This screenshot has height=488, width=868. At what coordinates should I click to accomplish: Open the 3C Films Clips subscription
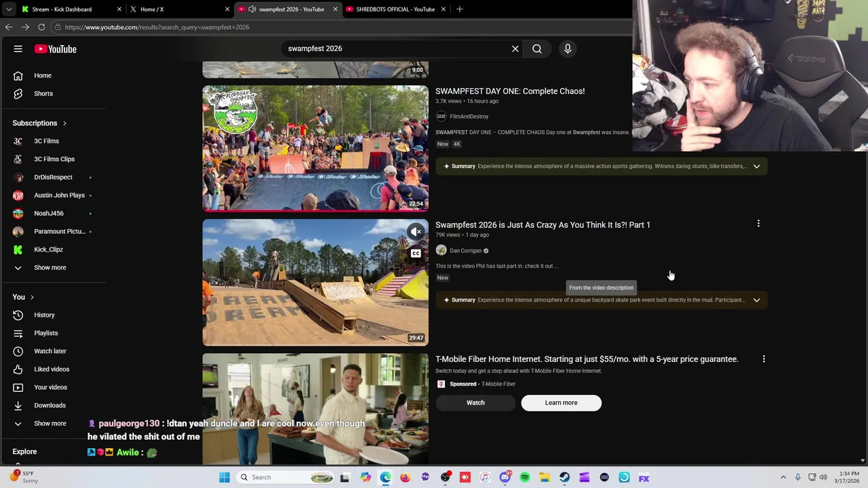click(53, 159)
